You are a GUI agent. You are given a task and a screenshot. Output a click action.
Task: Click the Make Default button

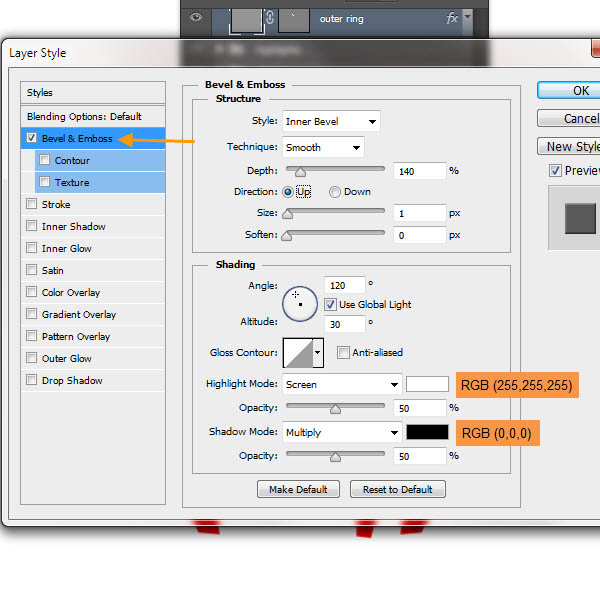(x=298, y=489)
